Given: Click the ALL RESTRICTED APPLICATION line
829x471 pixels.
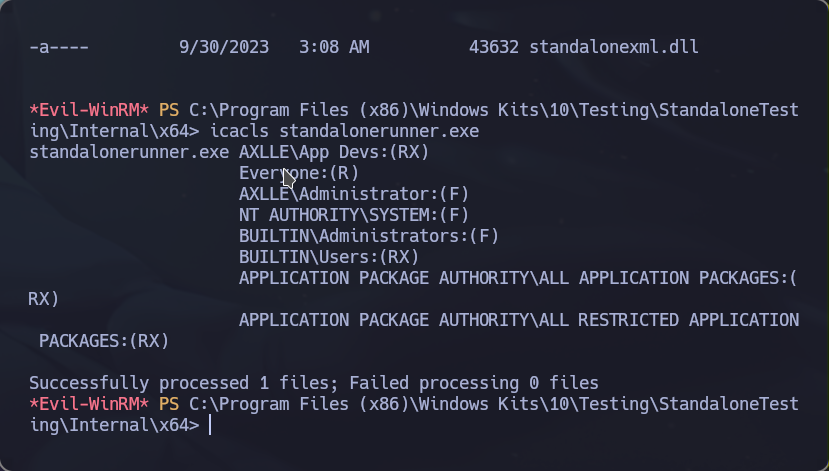Looking at the screenshot, I should (519, 320).
